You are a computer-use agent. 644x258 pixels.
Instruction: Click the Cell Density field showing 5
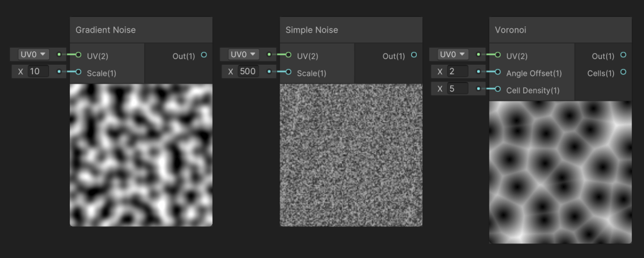(458, 89)
